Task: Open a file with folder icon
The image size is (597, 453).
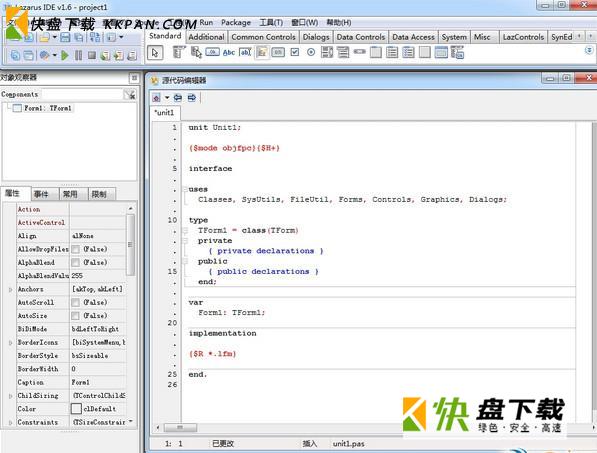Action: [44, 37]
